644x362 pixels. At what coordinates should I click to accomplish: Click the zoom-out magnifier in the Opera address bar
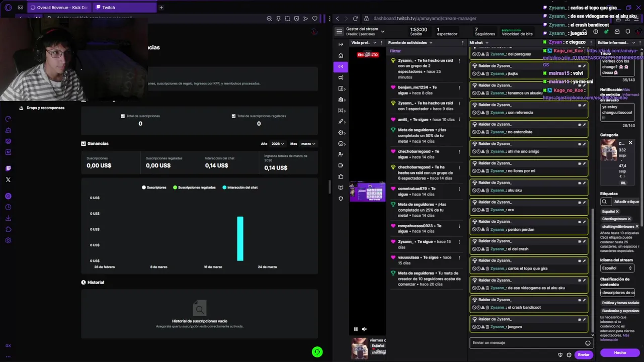click(269, 19)
